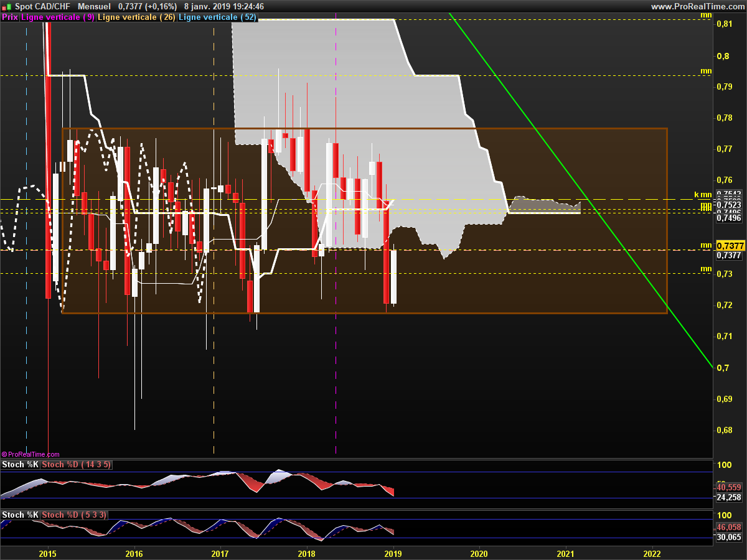Screen dimensions: 747x560
Task: Click the 2019 label on time axis
Action: pyautogui.click(x=393, y=553)
